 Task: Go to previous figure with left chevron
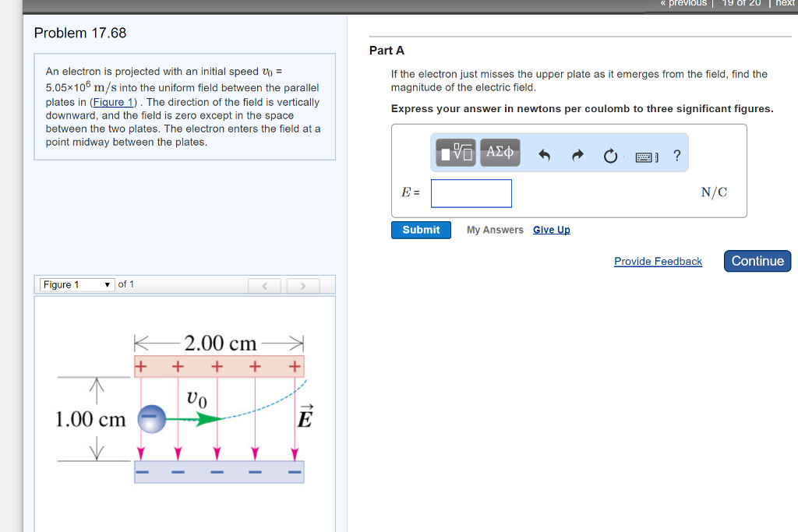coord(265,286)
